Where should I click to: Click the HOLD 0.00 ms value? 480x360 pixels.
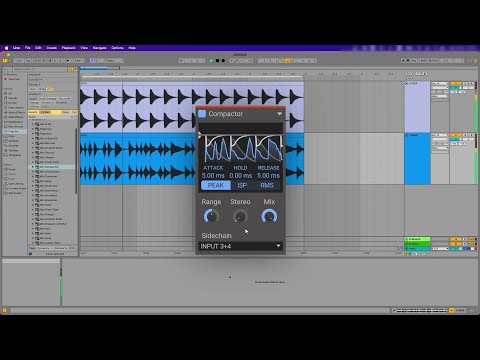coord(241,175)
